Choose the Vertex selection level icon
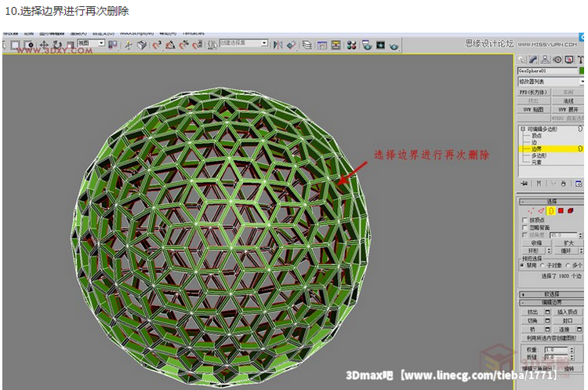The image size is (588, 390). 531,211
